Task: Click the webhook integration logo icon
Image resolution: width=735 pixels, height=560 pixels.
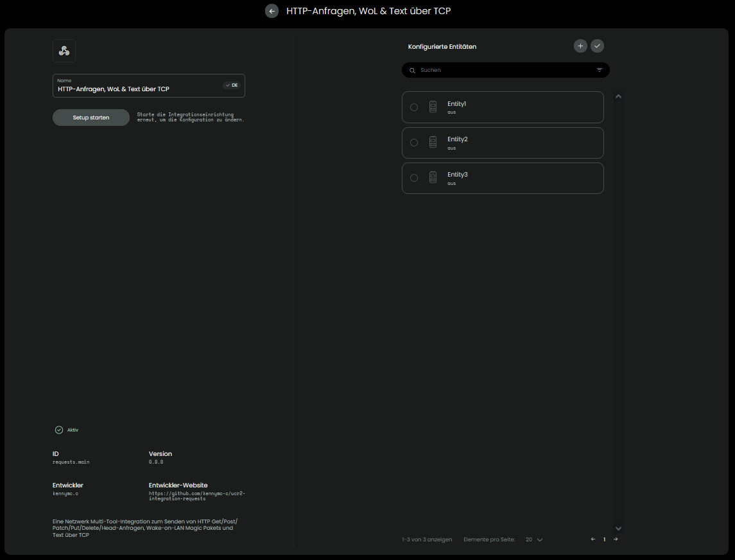Action: tap(64, 51)
